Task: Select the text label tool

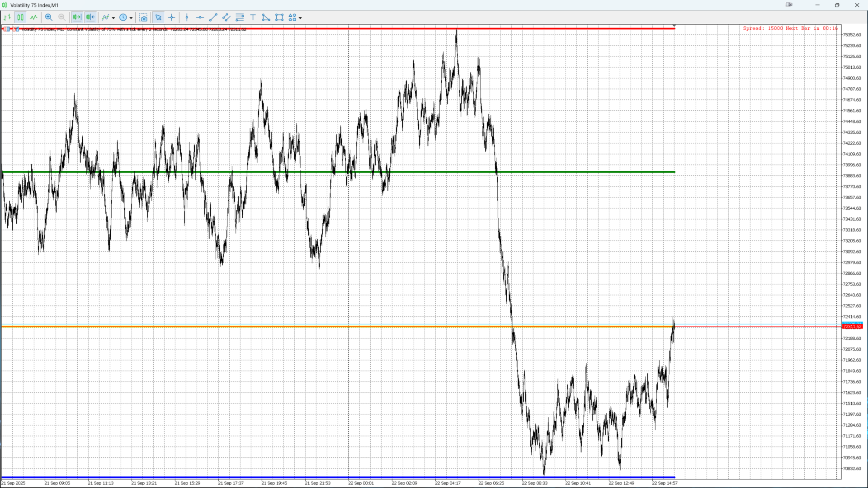Action: tap(253, 18)
